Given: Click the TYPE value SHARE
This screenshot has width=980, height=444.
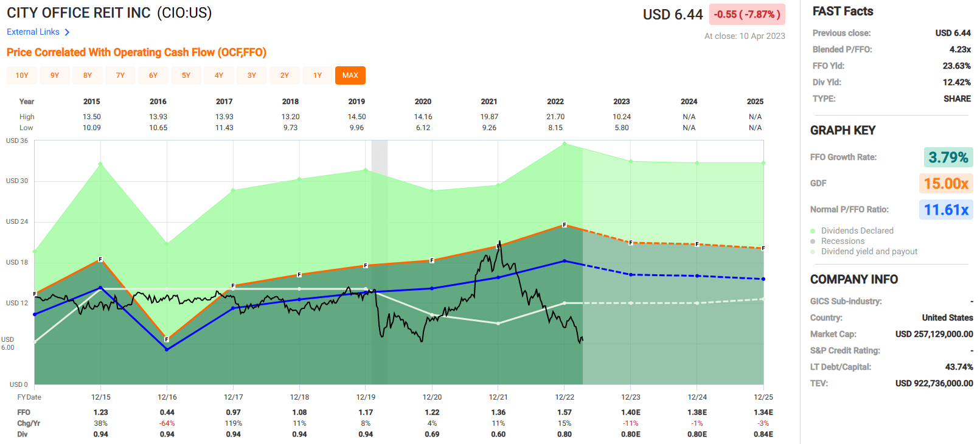Looking at the screenshot, I should 957,99.
